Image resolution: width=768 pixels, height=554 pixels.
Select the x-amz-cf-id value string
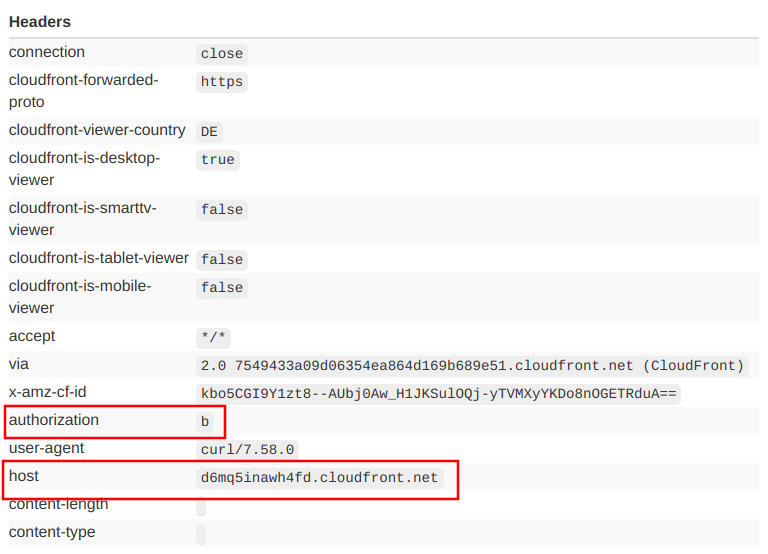439,394
